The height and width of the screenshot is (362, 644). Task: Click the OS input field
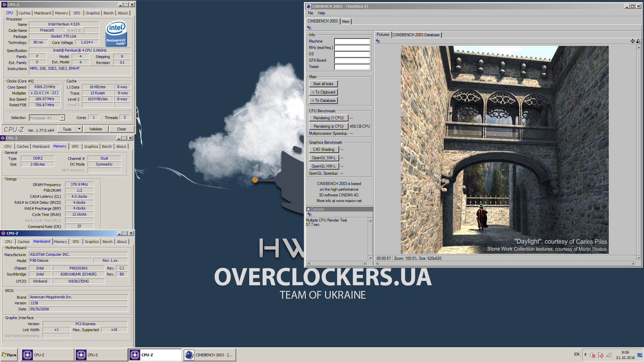pos(352,54)
